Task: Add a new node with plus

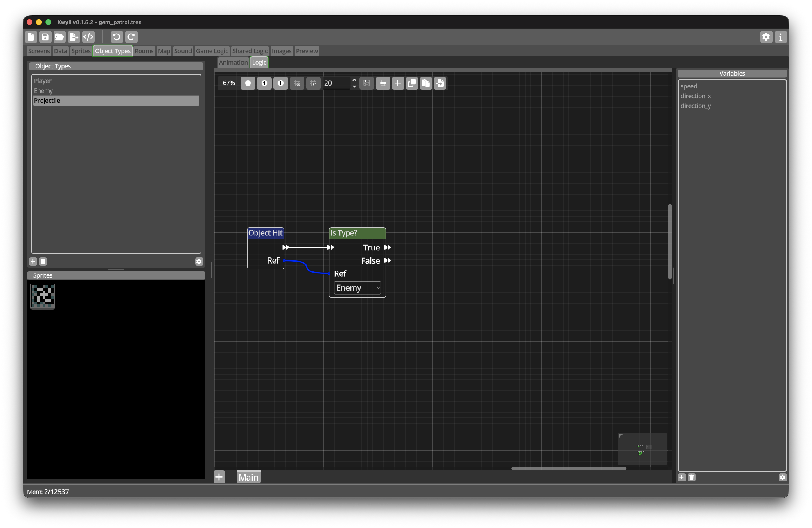Action: click(x=398, y=83)
